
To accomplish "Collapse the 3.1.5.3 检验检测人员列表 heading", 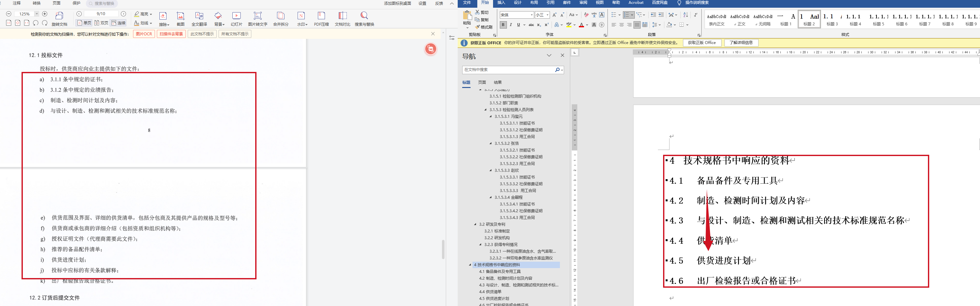I will pos(485,110).
